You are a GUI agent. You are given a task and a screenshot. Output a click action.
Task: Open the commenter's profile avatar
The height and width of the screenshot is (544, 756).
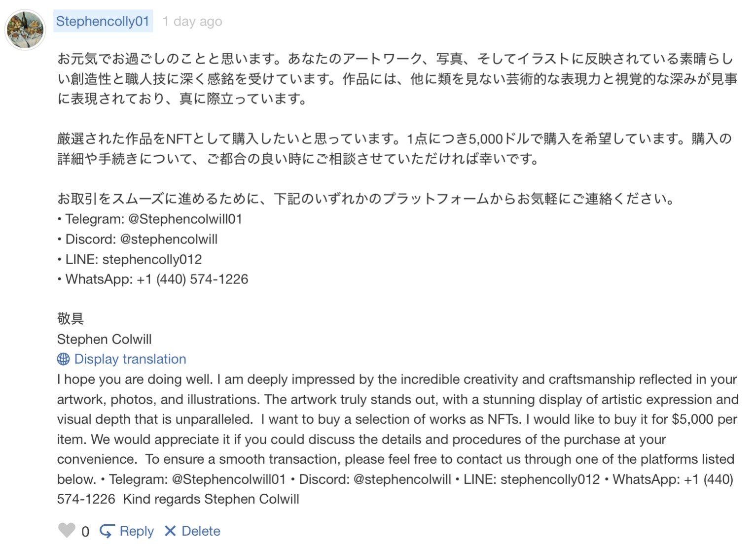[x=25, y=30]
